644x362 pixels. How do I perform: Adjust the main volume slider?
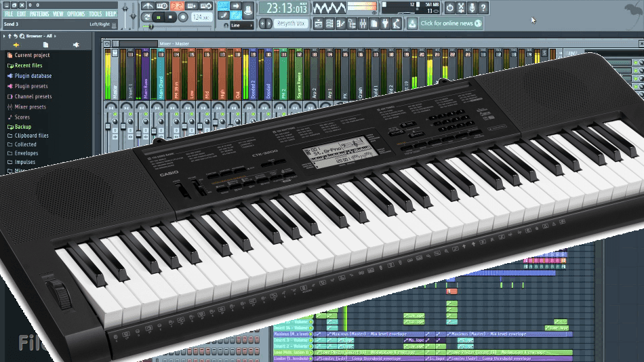pyautogui.click(x=125, y=15)
